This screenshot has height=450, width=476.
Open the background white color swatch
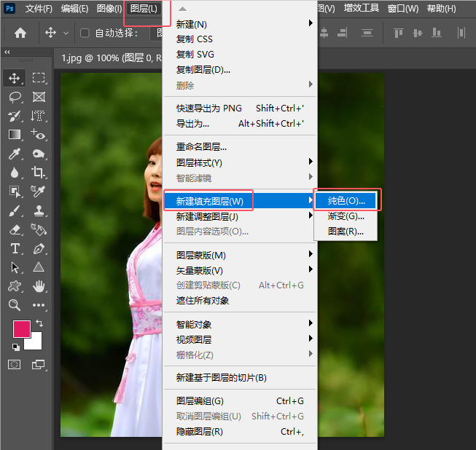tap(36, 344)
